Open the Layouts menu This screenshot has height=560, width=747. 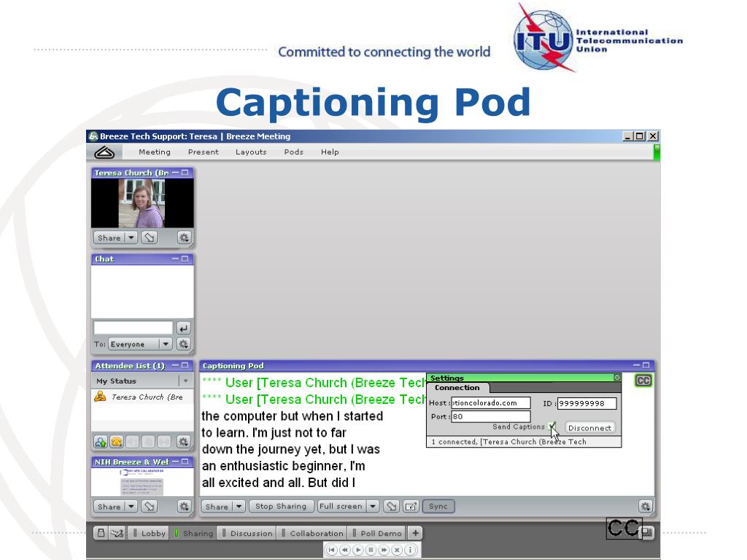pos(251,152)
